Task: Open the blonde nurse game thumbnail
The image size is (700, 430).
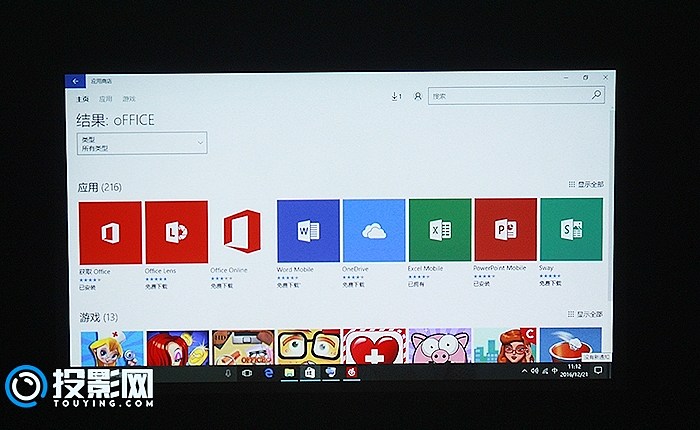Action: (112, 349)
